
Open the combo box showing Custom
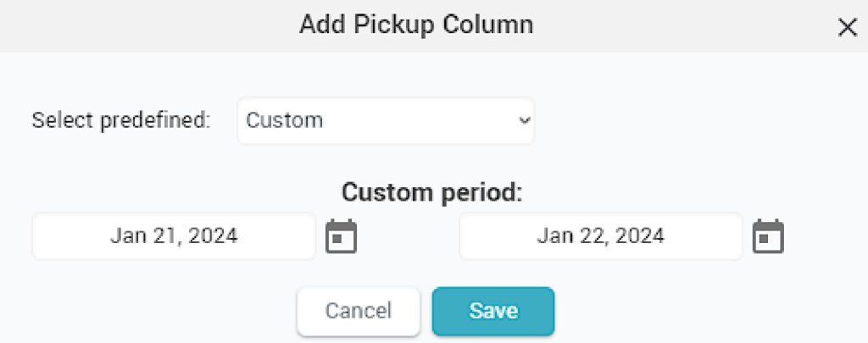(x=386, y=120)
